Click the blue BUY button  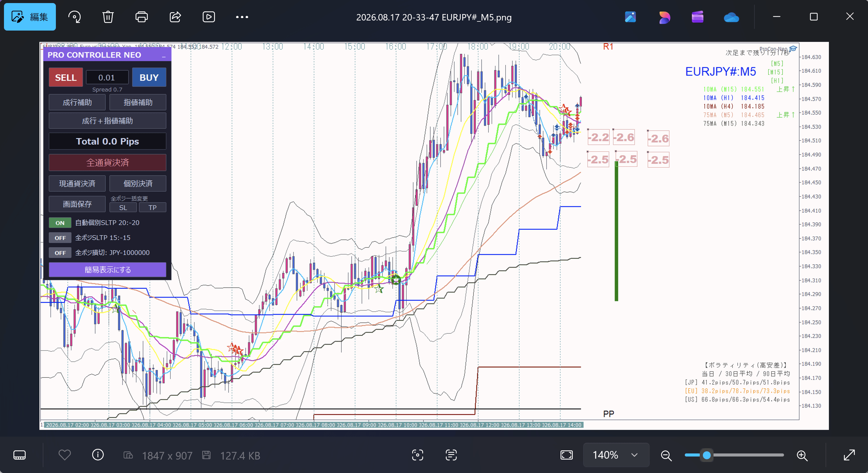pyautogui.click(x=149, y=77)
